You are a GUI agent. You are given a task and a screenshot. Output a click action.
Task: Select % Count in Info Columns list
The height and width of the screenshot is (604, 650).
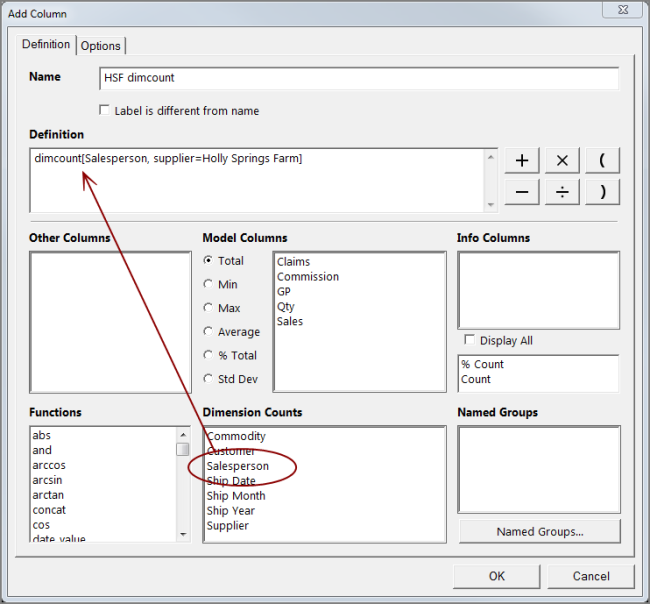[483, 364]
